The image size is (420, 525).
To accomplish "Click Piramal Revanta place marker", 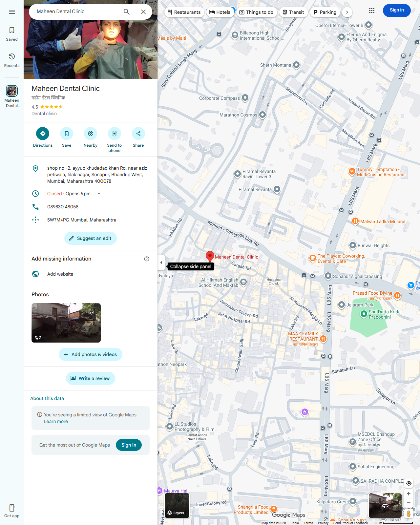I will (x=277, y=189).
